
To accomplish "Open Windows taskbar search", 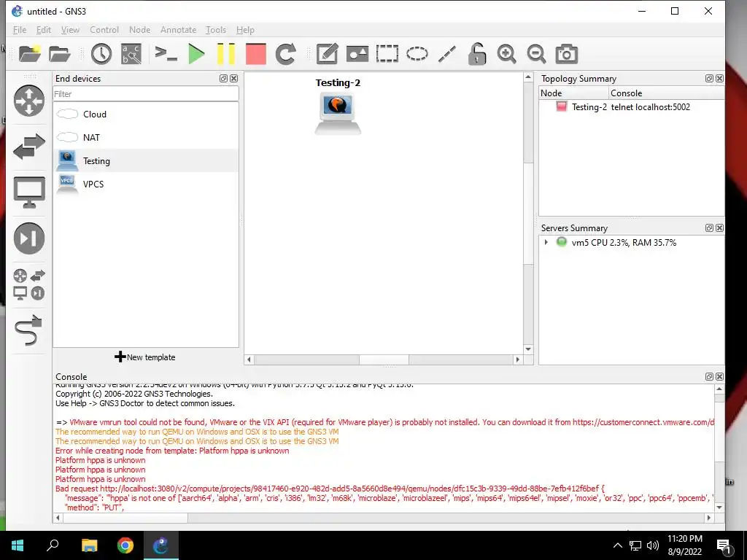I will coord(53,545).
